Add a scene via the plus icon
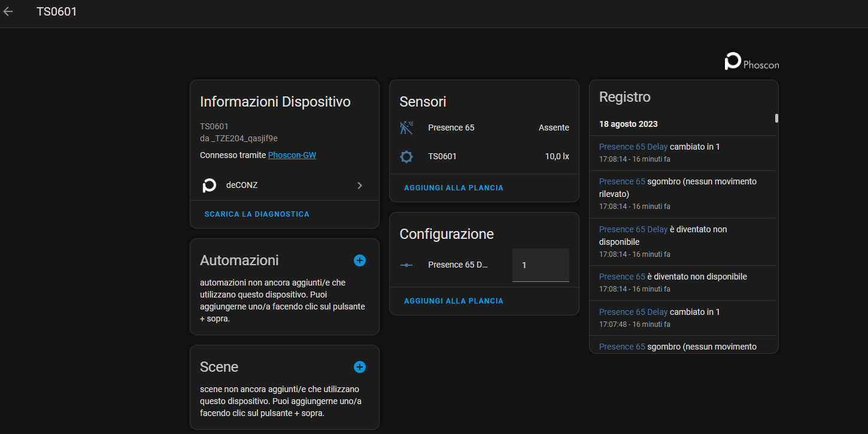This screenshot has width=868, height=434. [360, 367]
